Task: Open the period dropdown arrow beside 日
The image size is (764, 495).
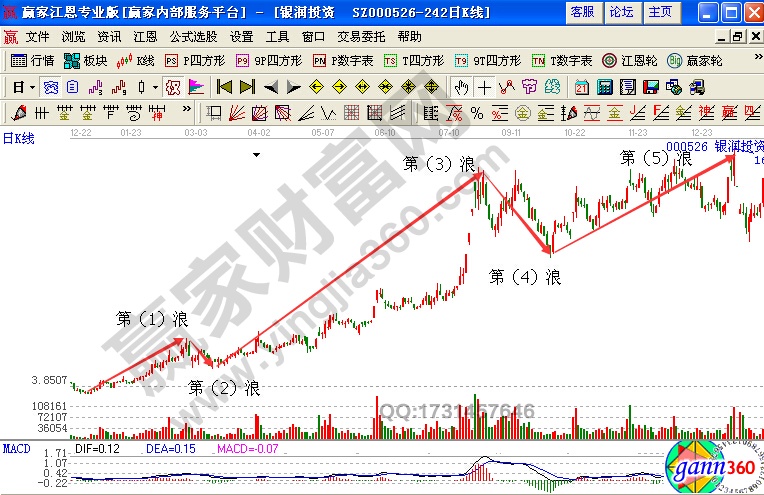Action: [31, 87]
